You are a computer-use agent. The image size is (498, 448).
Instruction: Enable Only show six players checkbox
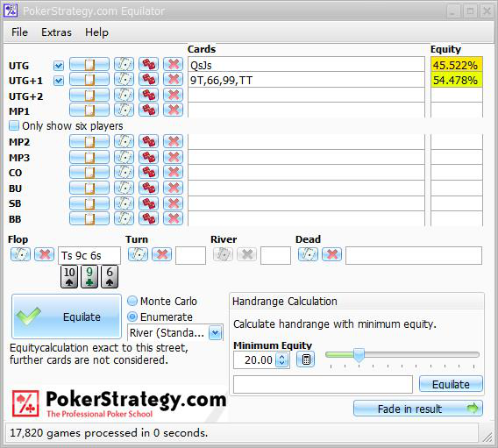14,125
